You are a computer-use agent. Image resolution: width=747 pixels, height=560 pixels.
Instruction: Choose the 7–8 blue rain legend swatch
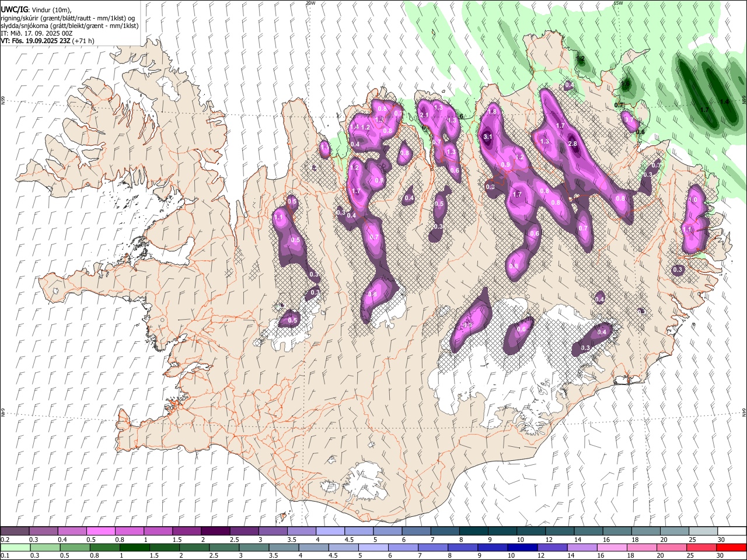coord(433,547)
